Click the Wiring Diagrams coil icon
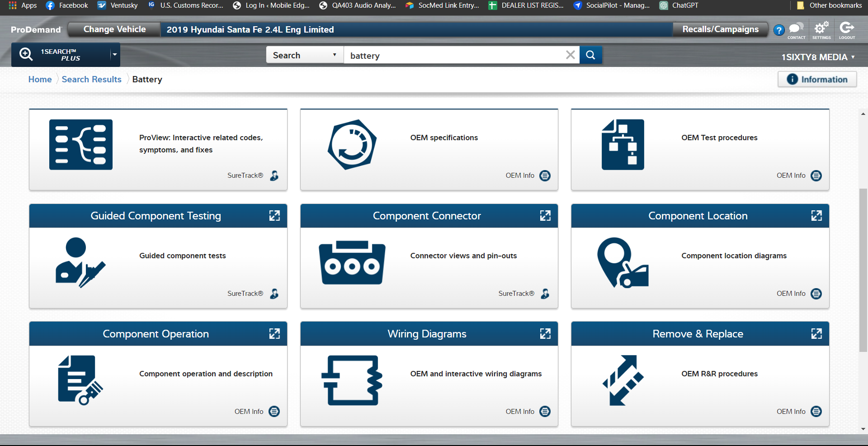This screenshot has width=868, height=446. (x=352, y=380)
